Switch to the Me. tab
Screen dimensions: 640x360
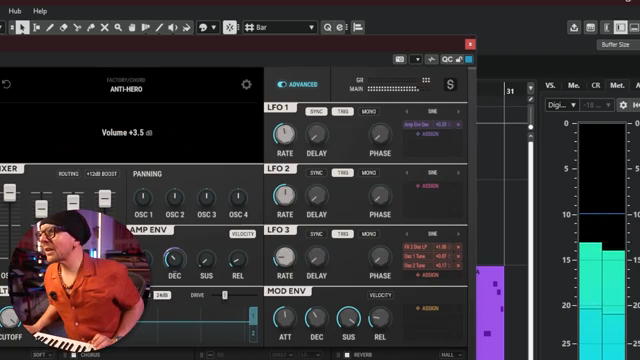pos(573,85)
